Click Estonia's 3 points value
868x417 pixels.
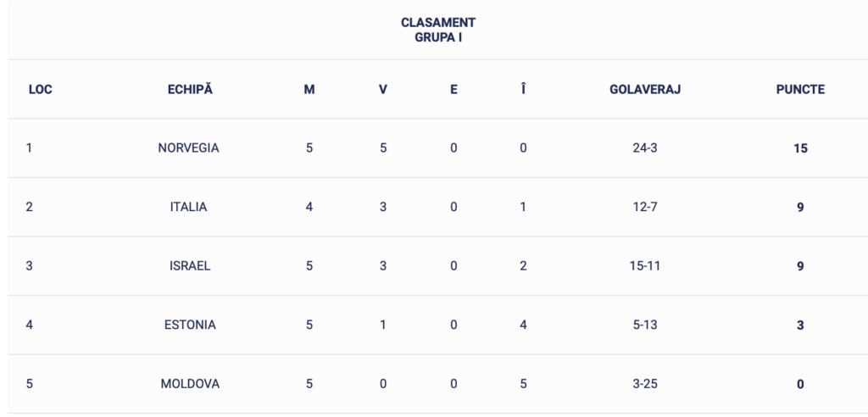pyautogui.click(x=800, y=325)
